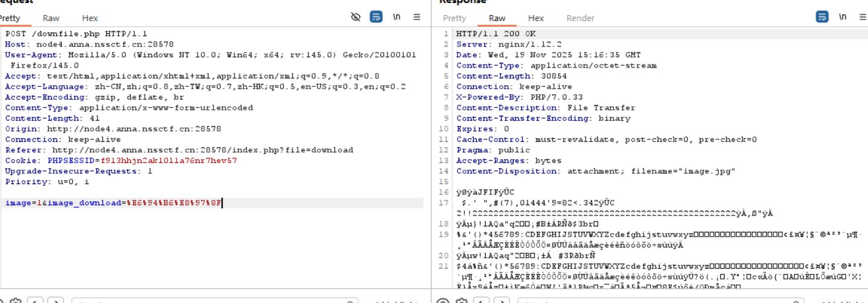The height and width of the screenshot is (303, 868).
Task: Click the Connection: keep-alive line in Request
Action: (x=63, y=139)
